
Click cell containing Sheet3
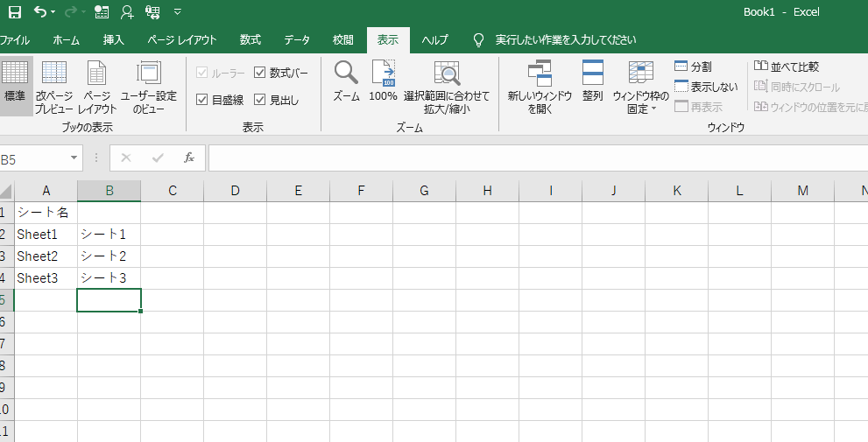coord(46,278)
